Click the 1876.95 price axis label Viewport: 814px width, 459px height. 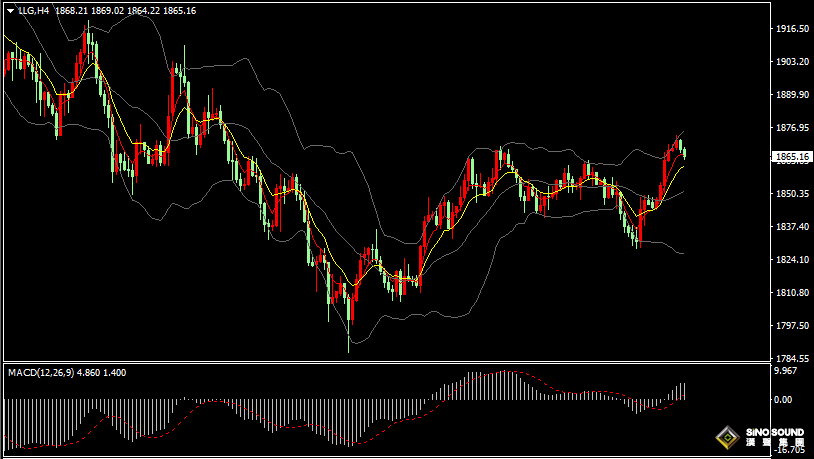coord(791,128)
